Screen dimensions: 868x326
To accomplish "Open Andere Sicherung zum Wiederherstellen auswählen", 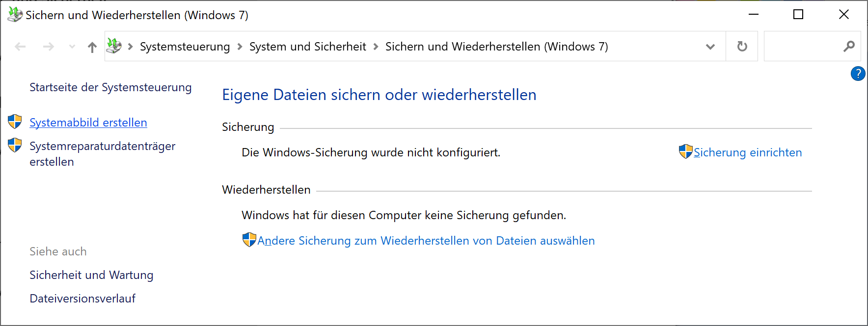I will pyautogui.click(x=426, y=241).
